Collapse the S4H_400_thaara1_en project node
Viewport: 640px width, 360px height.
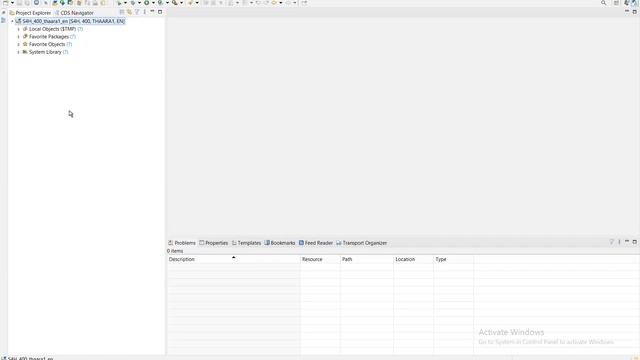pos(12,21)
